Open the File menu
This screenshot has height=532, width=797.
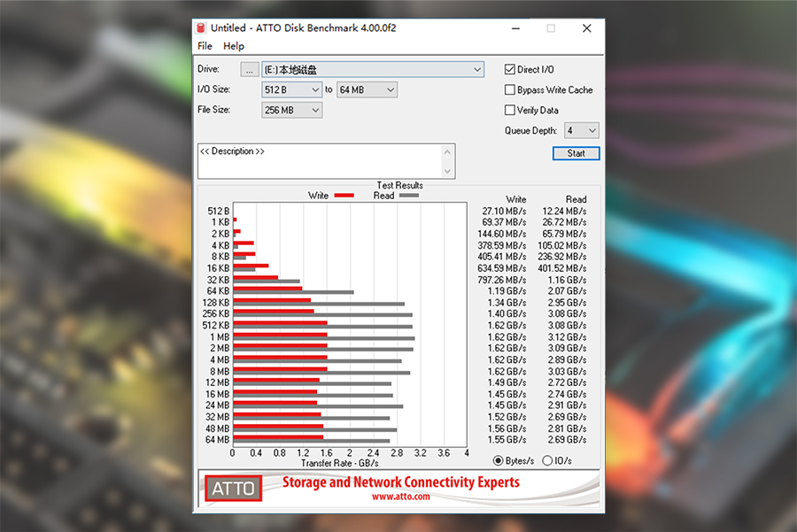pos(205,46)
